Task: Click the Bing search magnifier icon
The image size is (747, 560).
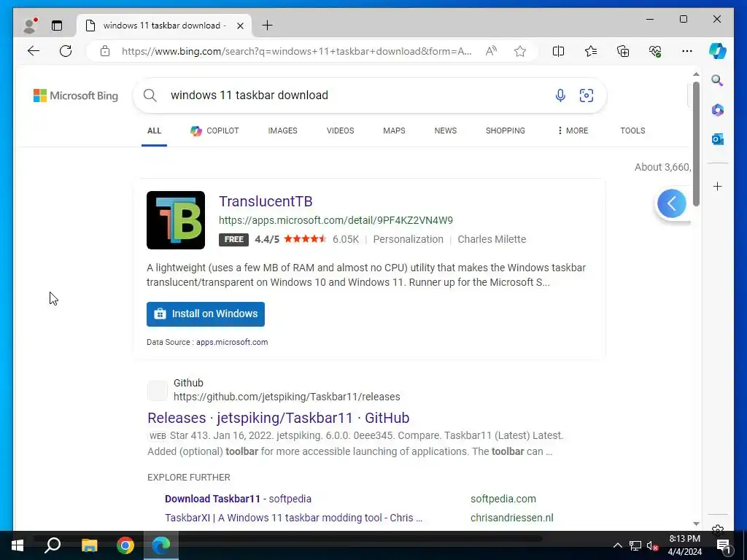Action: (150, 96)
